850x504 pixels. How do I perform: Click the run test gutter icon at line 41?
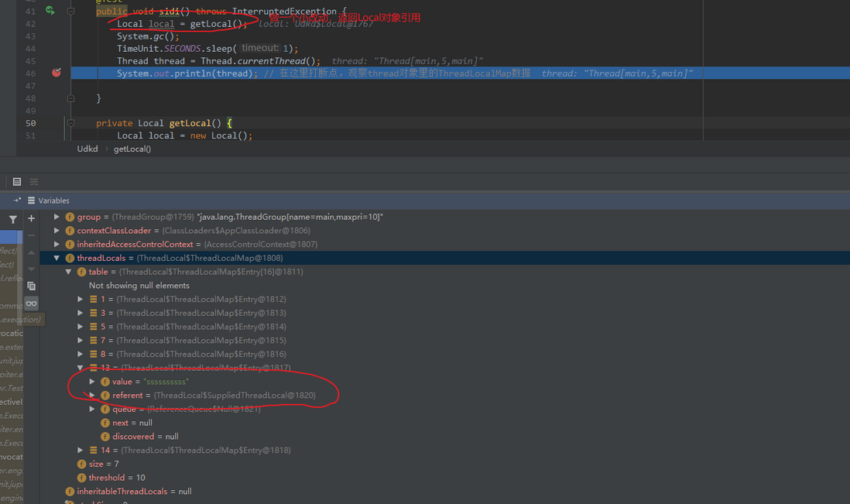coord(50,10)
